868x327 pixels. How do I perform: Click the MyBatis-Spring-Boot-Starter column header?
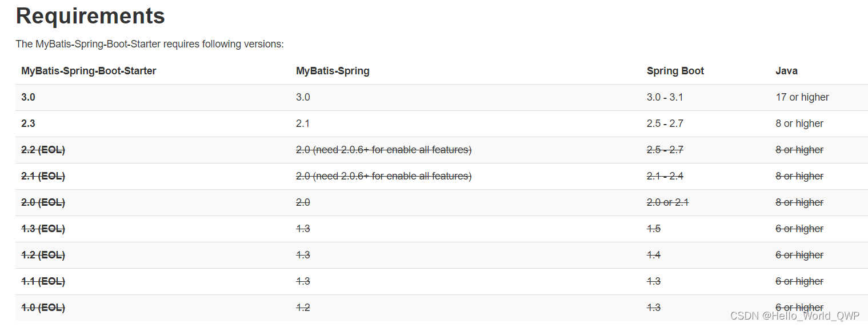pyautogui.click(x=89, y=71)
